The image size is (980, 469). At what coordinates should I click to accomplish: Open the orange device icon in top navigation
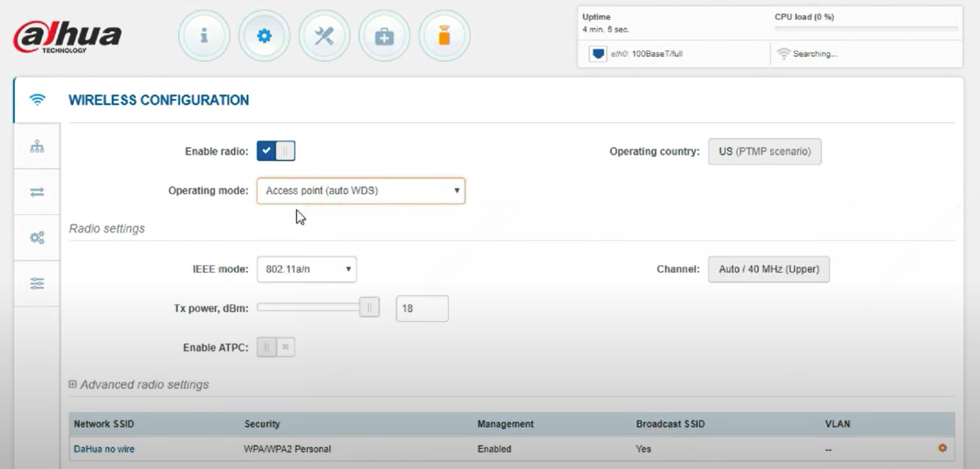point(444,36)
